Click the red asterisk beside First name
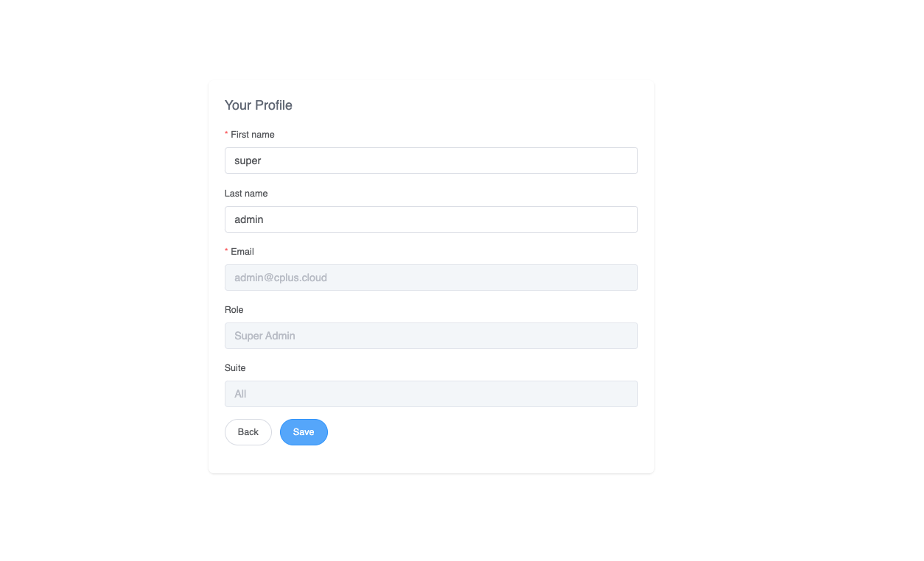Viewport: 924px width, 561px height. (226, 135)
